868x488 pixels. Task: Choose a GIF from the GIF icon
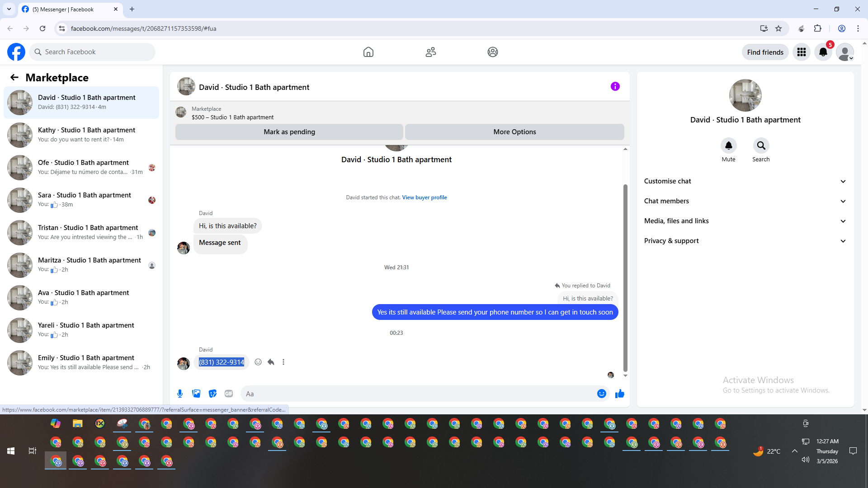tap(229, 394)
